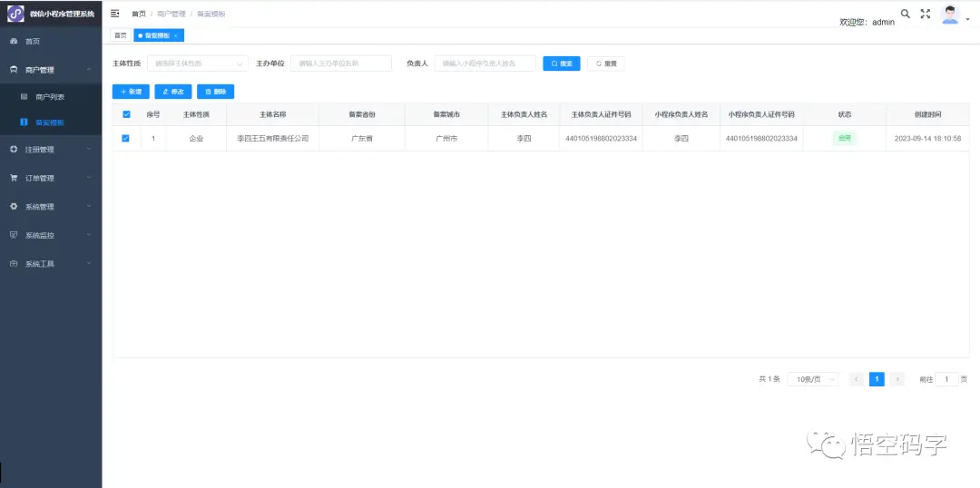This screenshot has height=488, width=980.
Task: Click the 备案城市 column header
Action: pos(446,115)
